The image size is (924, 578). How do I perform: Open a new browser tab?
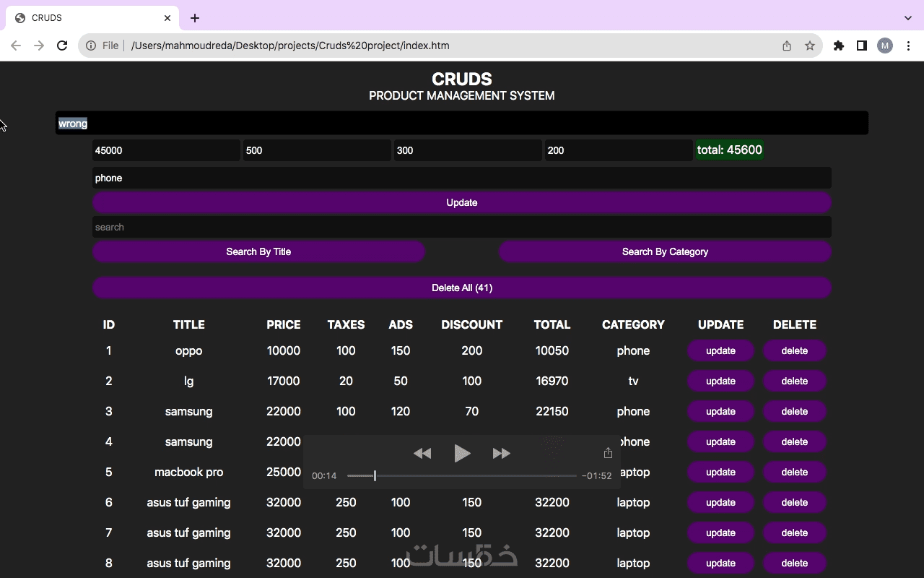195,17
